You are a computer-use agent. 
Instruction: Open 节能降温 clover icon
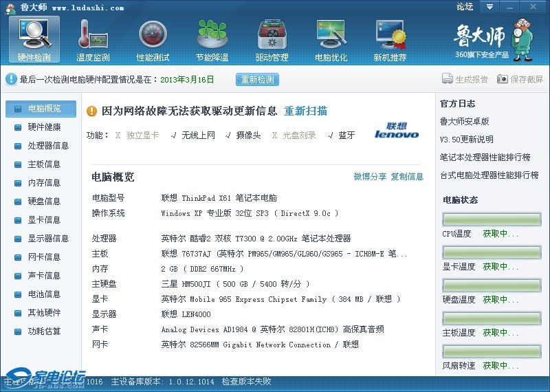pos(212,39)
